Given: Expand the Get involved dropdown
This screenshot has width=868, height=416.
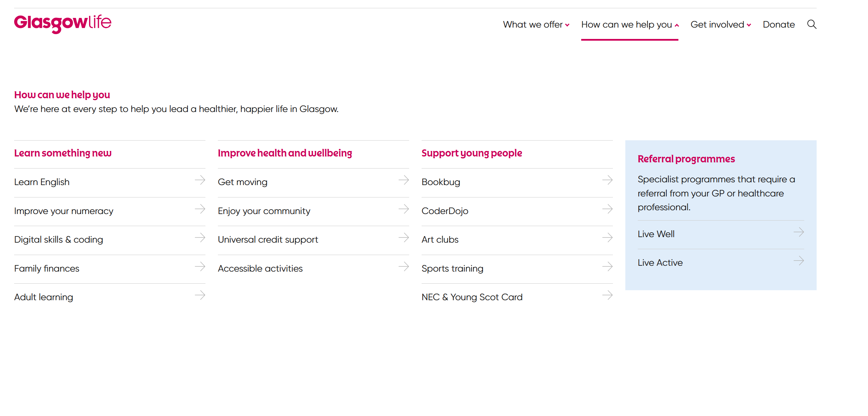Looking at the screenshot, I should pyautogui.click(x=720, y=24).
